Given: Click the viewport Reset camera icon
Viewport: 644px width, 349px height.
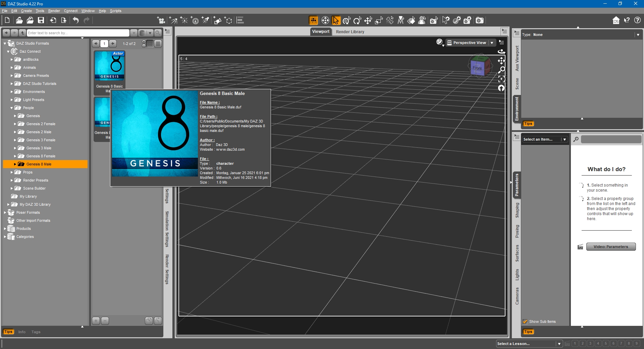Looking at the screenshot, I should click(x=501, y=88).
